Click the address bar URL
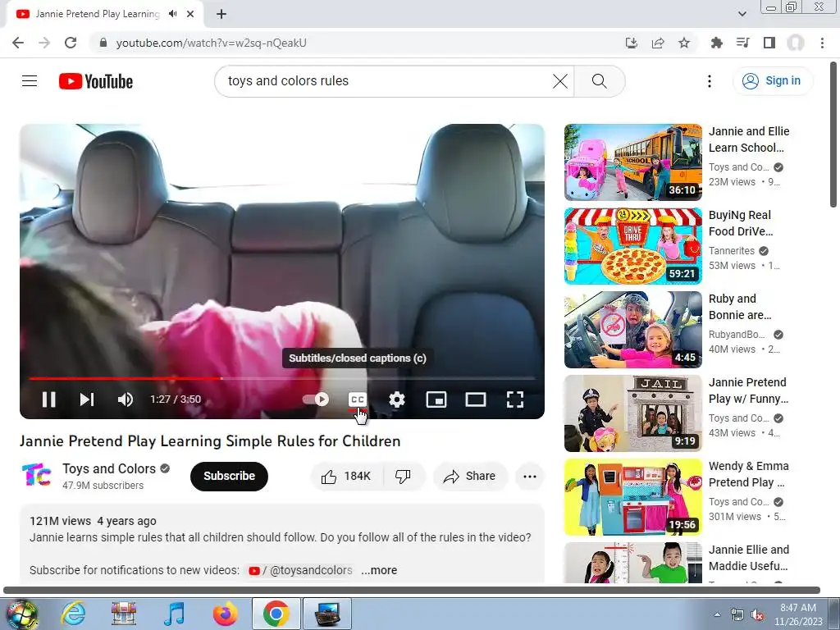The image size is (840, 630). (x=211, y=43)
